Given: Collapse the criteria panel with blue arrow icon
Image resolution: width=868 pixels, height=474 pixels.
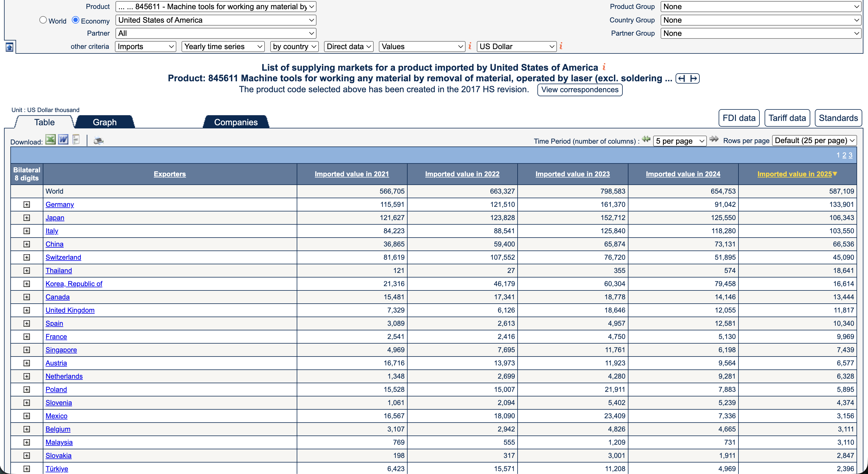Looking at the screenshot, I should click(9, 47).
